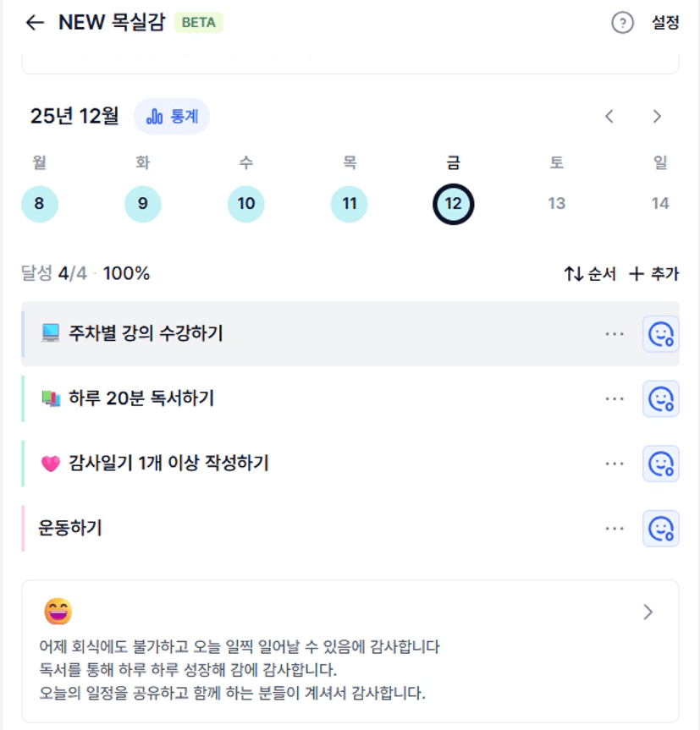Click the 추가 add button

click(653, 274)
